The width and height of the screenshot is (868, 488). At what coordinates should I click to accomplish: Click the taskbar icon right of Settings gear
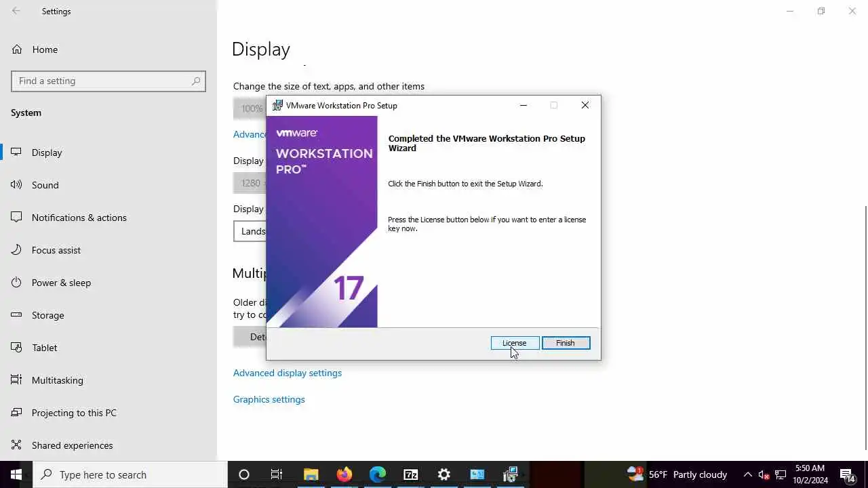(x=477, y=474)
